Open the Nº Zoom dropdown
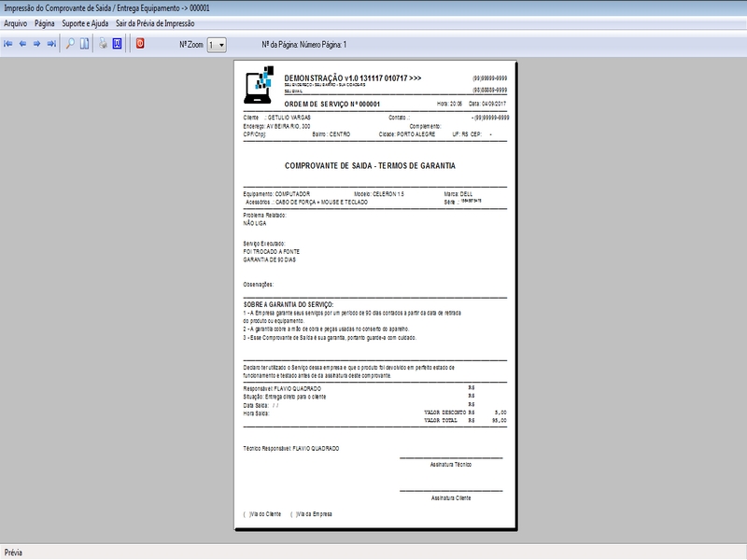Viewport: 747px width, 560px height. point(217,45)
